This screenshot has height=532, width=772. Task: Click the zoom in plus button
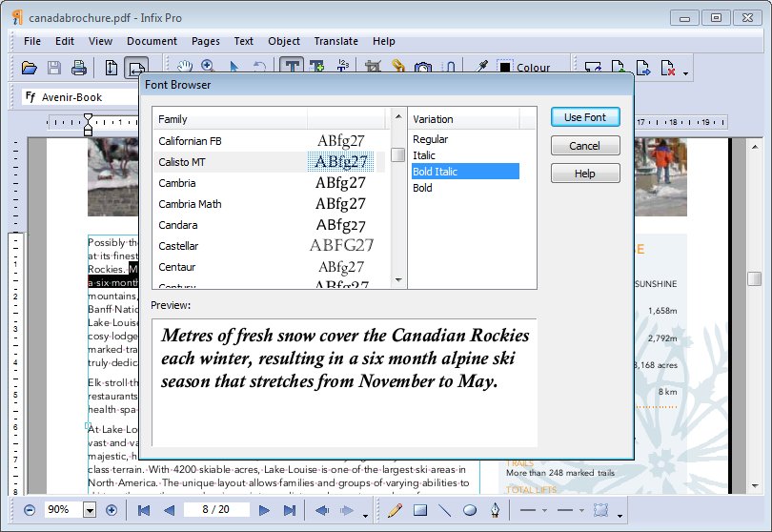[112, 510]
